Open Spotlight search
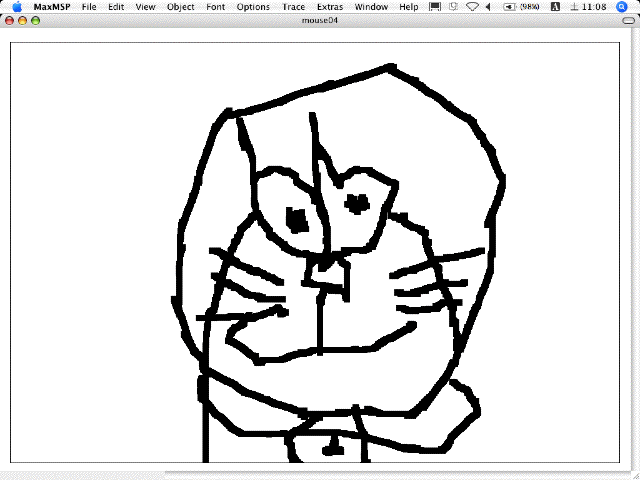Viewport: 640px width, 480px height. point(622,7)
